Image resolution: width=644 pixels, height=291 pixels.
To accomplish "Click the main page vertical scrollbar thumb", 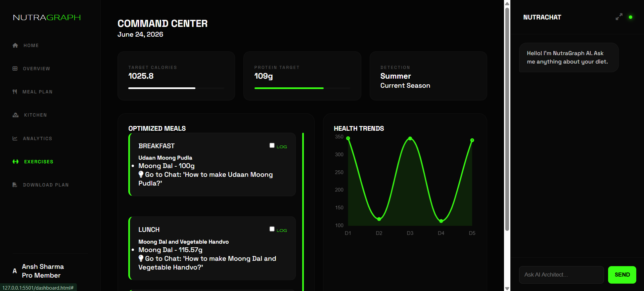I will 507,119.
